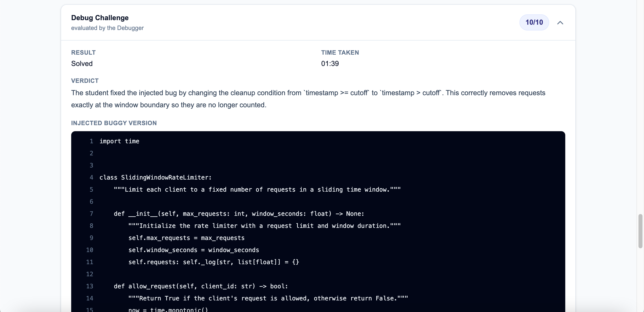Image resolution: width=644 pixels, height=312 pixels.
Task: Click line number 13 in code gutter
Action: 90,286
